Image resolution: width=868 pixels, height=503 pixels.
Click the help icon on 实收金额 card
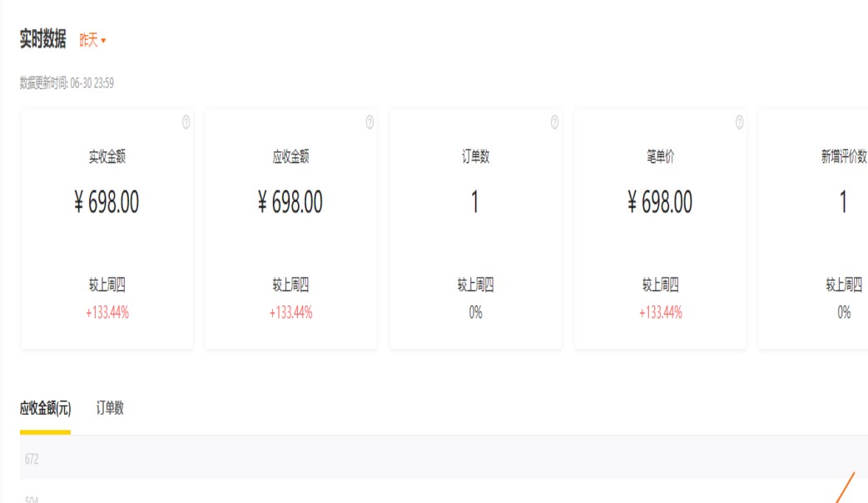coord(186,122)
